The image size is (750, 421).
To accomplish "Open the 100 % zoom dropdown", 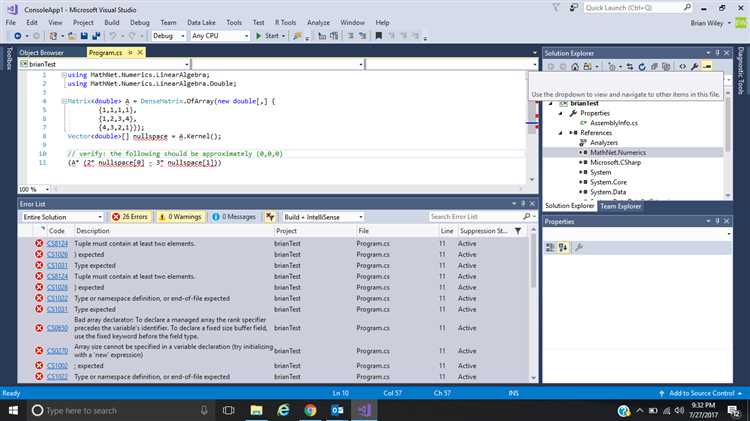I will [x=34, y=189].
